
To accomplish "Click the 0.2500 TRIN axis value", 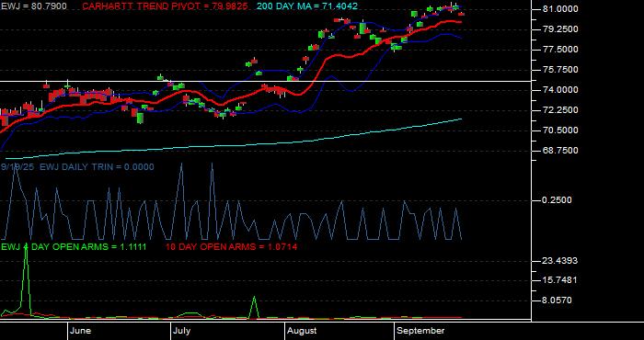I will 557,200.
